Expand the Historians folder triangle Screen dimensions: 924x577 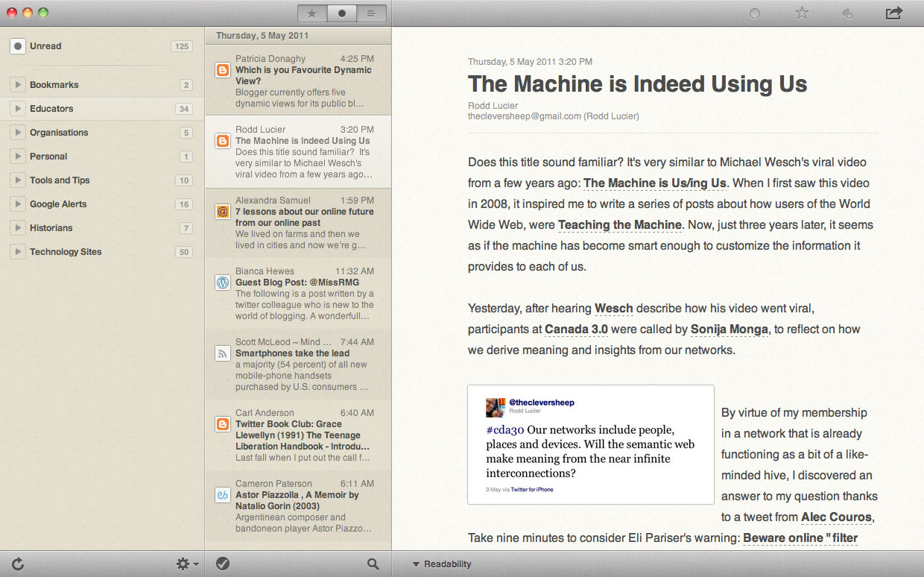(x=18, y=228)
